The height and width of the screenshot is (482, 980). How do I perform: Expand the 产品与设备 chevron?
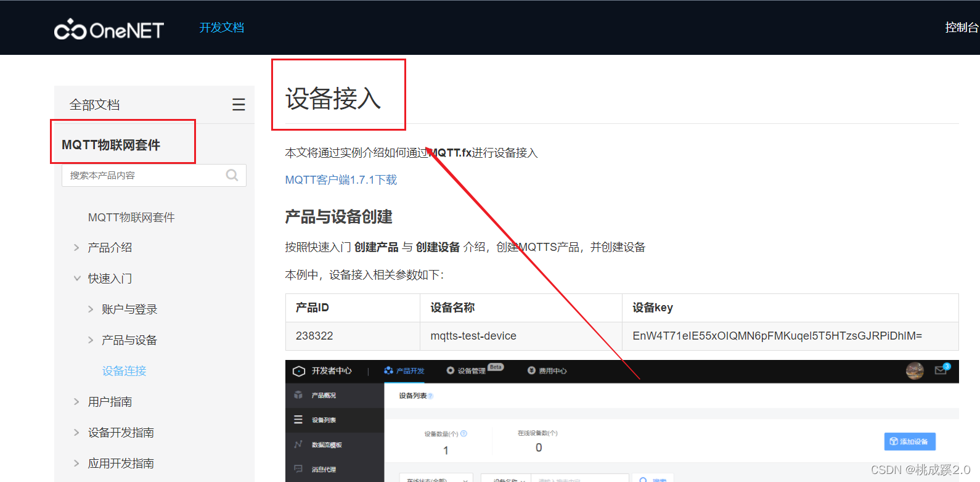point(91,340)
